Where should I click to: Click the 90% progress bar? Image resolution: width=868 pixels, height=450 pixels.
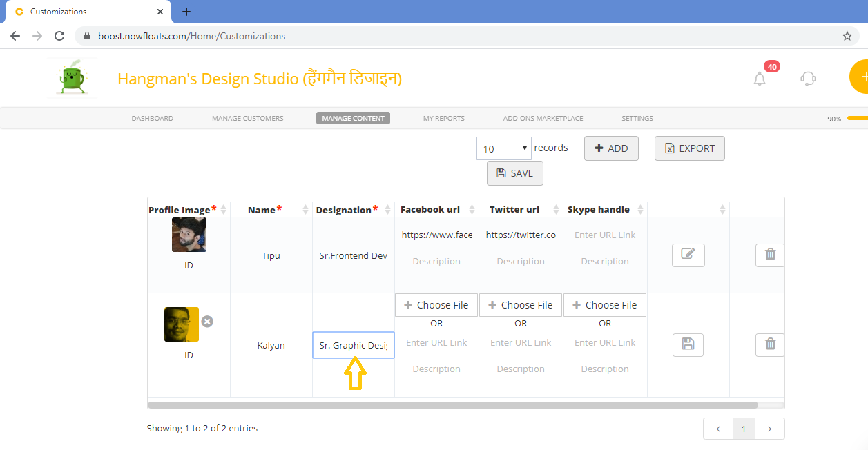pyautogui.click(x=858, y=118)
